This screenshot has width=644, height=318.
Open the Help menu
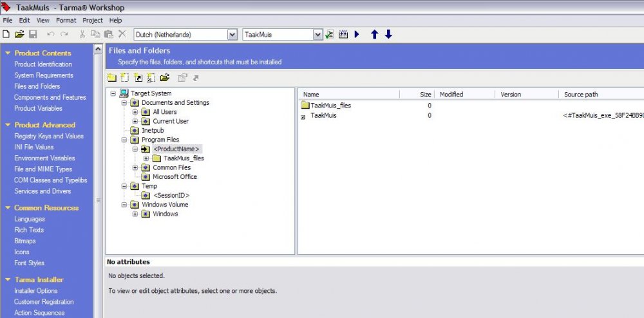point(115,20)
